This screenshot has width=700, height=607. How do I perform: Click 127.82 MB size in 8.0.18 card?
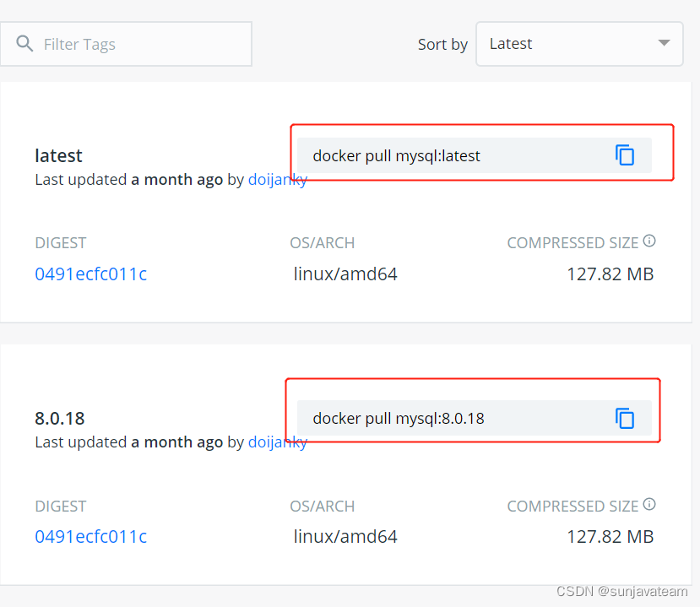pyautogui.click(x=610, y=536)
